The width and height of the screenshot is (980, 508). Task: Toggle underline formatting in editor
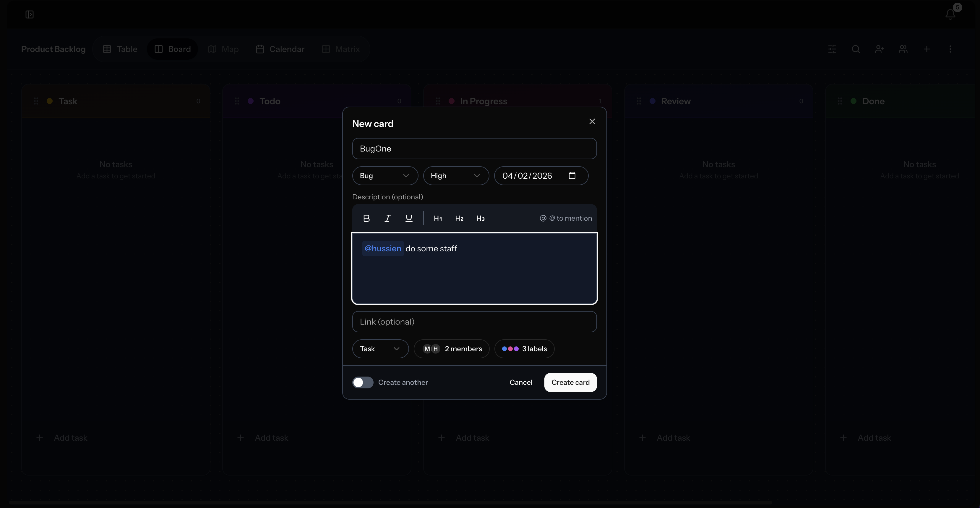coord(409,218)
